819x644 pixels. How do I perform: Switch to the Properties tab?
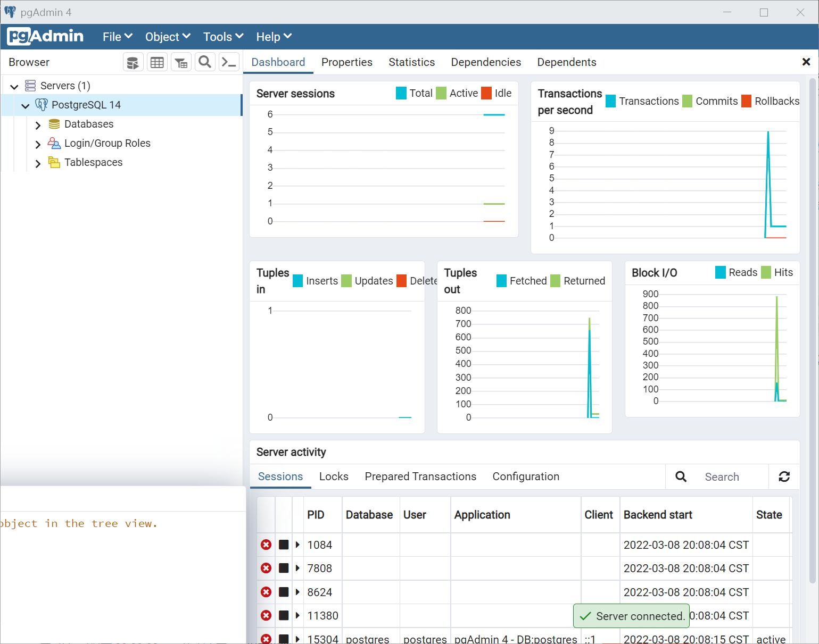coord(346,62)
